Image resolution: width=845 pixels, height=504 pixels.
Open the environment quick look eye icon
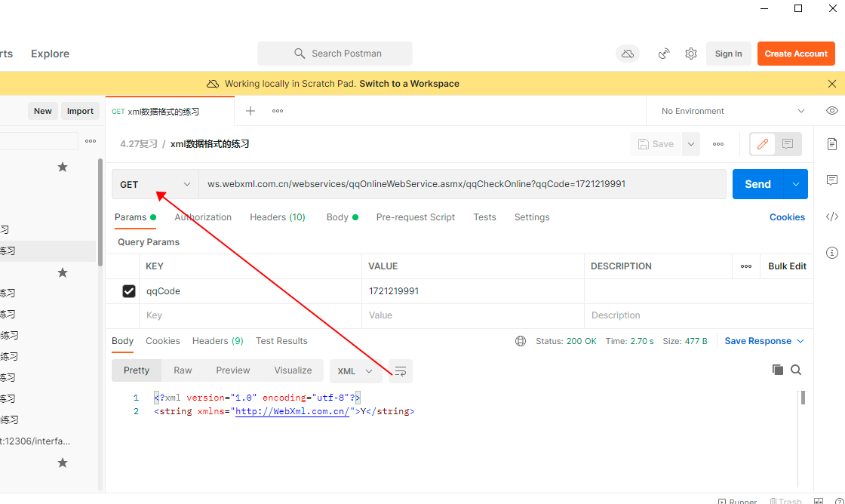831,110
